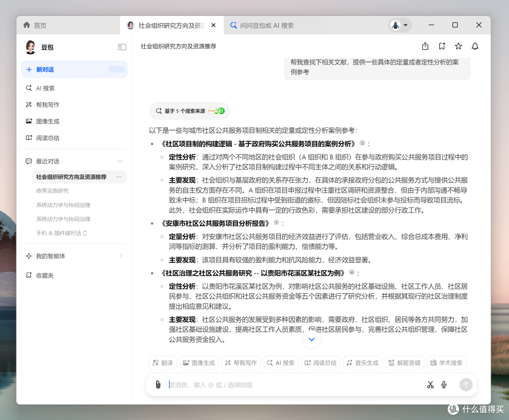
Task: Select the 阅读总结 skill chip
Action: click(x=320, y=363)
